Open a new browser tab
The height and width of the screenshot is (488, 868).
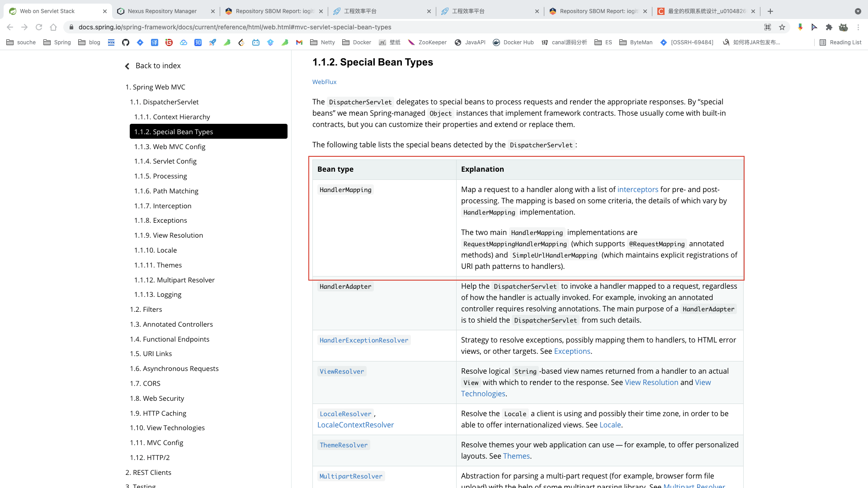click(770, 11)
